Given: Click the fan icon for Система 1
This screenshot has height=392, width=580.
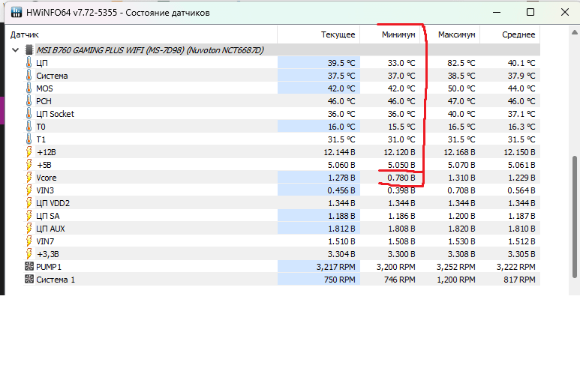Looking at the screenshot, I should pos(29,280).
